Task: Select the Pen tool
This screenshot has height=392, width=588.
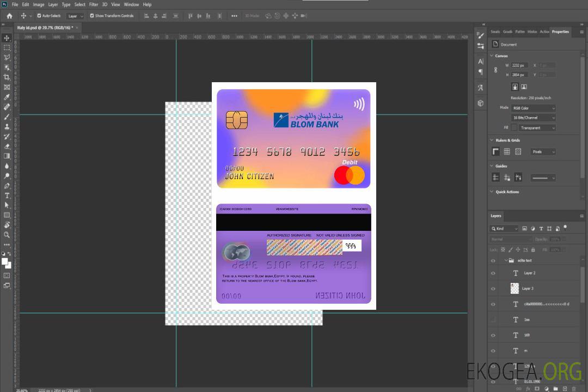Action: tap(7, 186)
